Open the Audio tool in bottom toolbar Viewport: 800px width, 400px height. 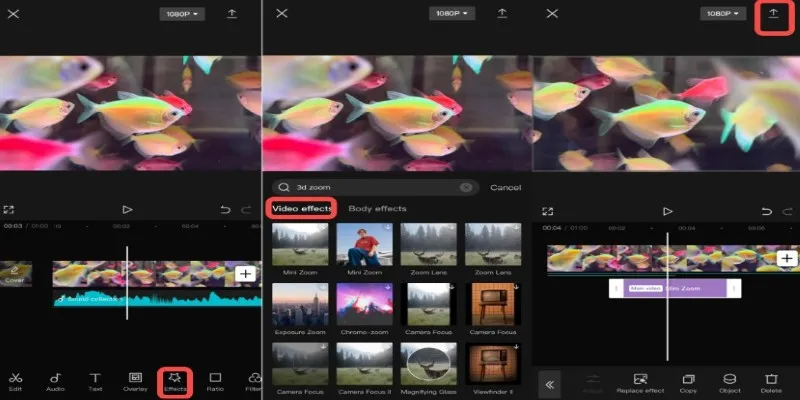click(55, 382)
